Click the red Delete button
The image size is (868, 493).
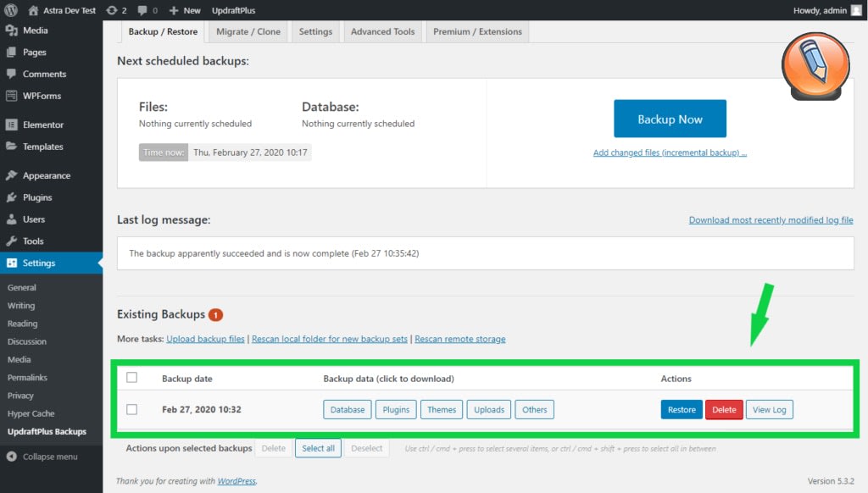(724, 409)
